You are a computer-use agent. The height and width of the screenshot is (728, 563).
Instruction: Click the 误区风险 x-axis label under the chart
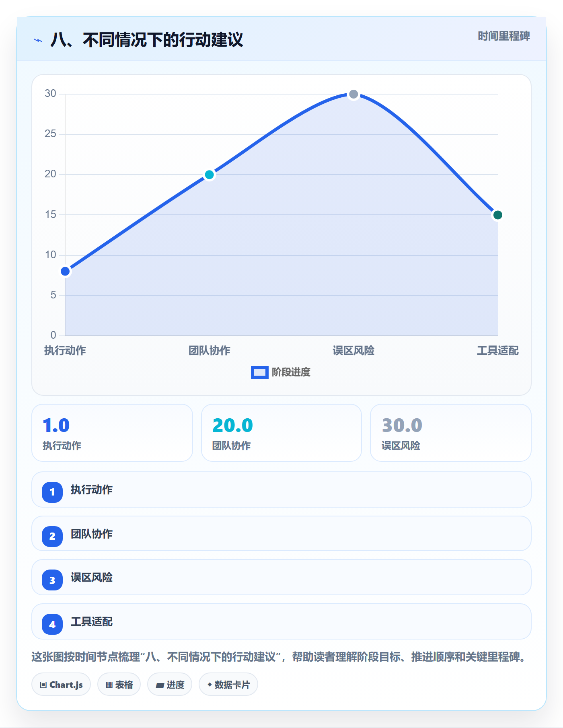(353, 351)
